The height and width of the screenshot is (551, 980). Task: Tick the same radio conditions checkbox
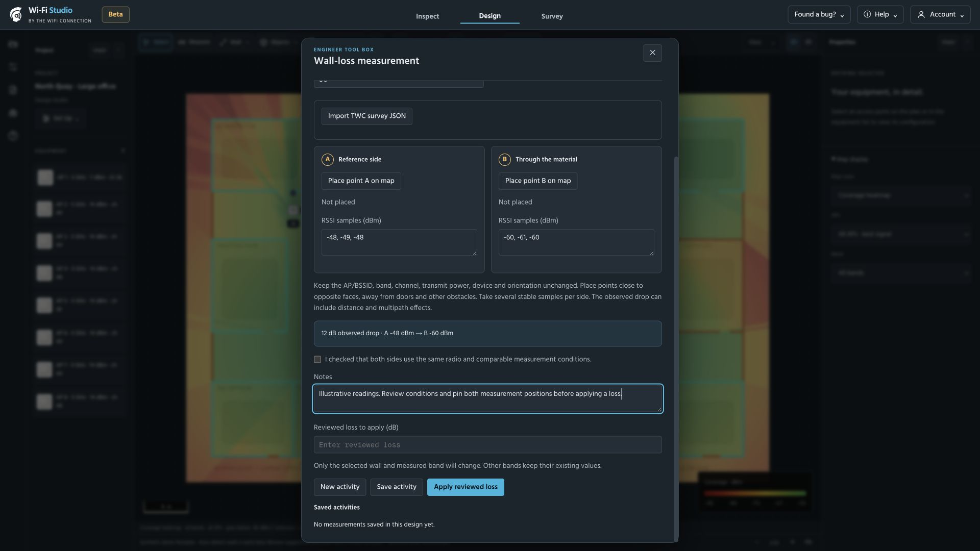click(317, 360)
